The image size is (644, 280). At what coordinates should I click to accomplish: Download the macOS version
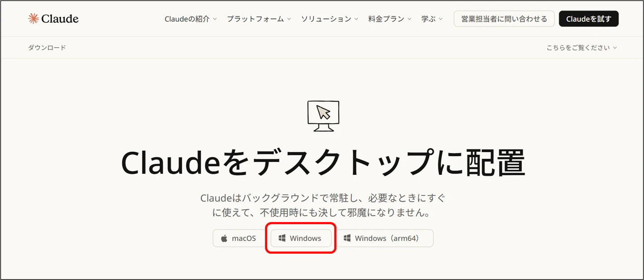click(x=239, y=238)
